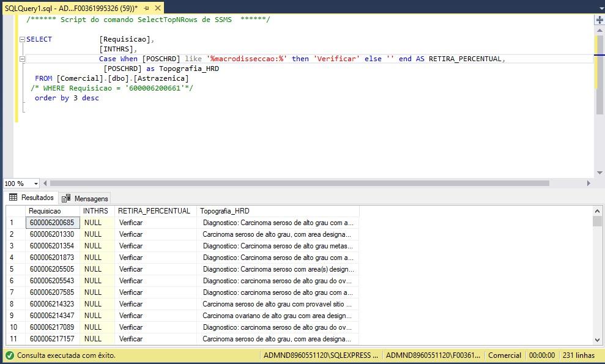Select row header number 9
Image resolution: width=605 pixels, height=364 pixels.
click(16, 315)
